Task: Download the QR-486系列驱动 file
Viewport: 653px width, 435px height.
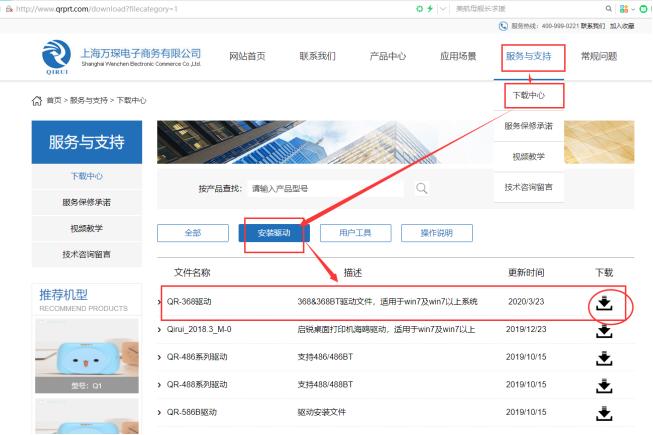Action: tap(604, 358)
